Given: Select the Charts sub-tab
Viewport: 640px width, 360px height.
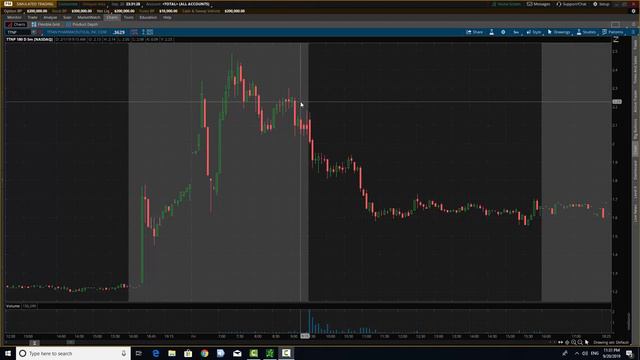Looking at the screenshot, I should [x=16, y=24].
